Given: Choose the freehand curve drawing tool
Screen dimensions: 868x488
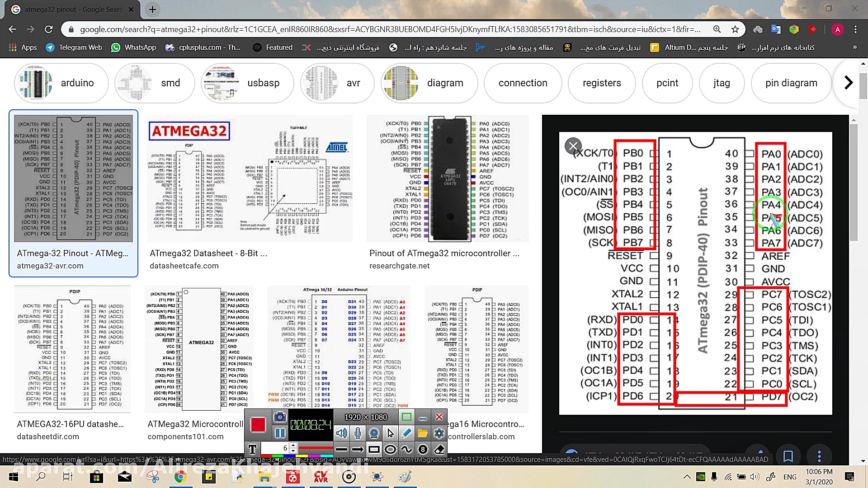Looking at the screenshot, I should 406,449.
